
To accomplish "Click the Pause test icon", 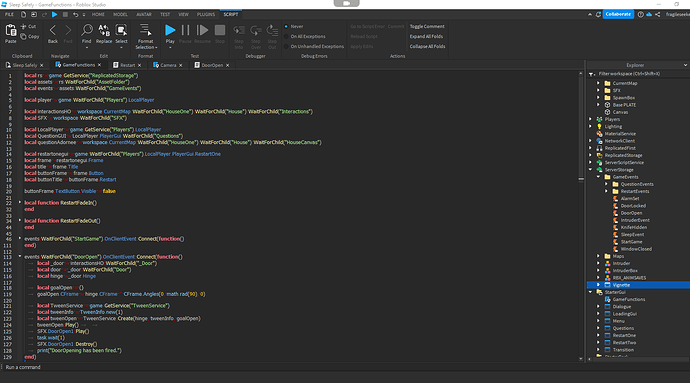I will pos(186,30).
